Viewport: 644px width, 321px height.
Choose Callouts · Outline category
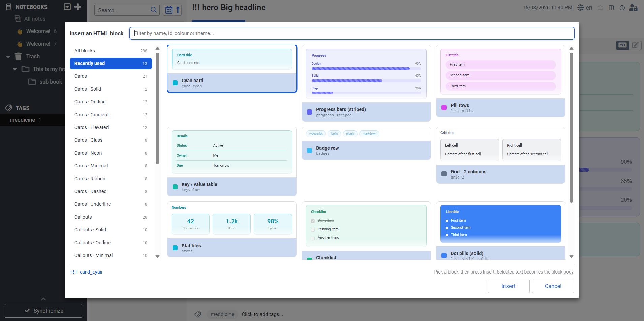pos(111,243)
